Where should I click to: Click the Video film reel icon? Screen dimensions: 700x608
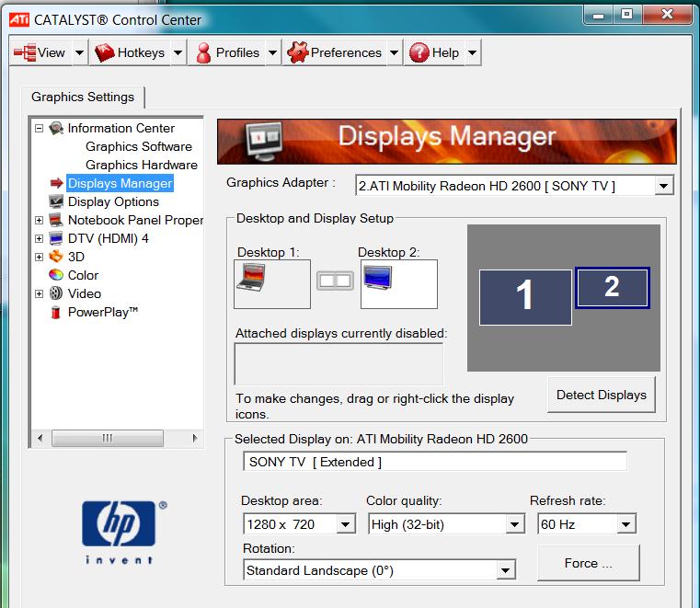[56, 293]
